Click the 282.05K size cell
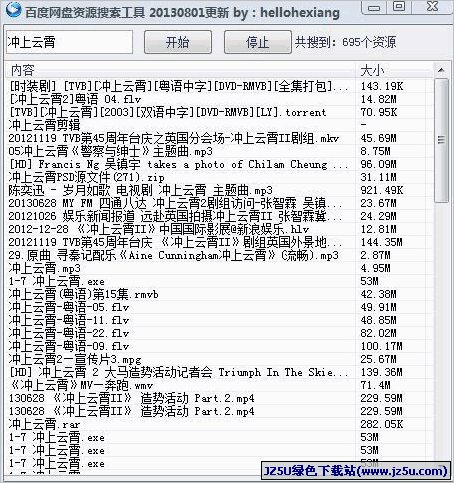The image size is (454, 483). 382,424
